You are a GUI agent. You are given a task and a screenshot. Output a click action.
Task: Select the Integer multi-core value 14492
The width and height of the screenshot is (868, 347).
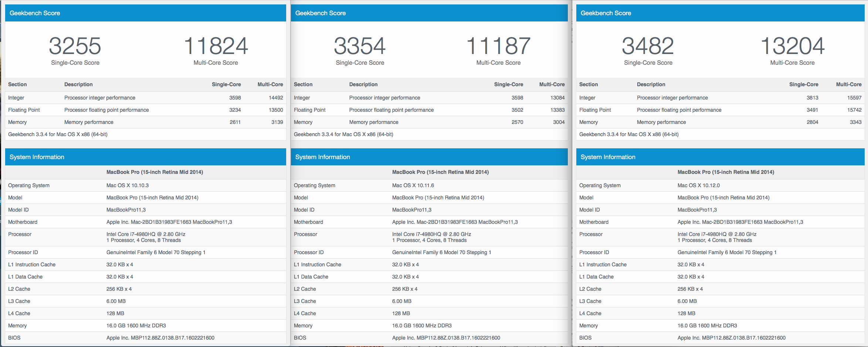tap(276, 98)
